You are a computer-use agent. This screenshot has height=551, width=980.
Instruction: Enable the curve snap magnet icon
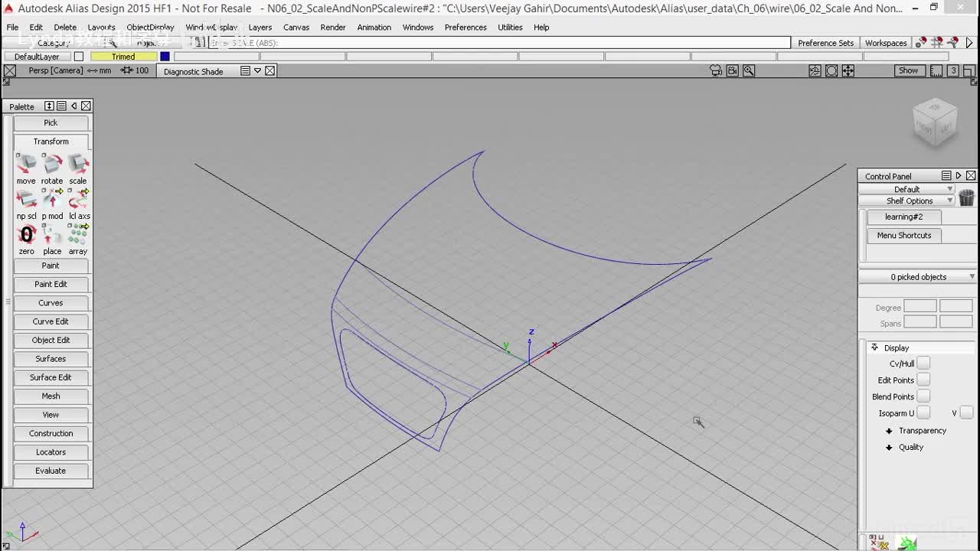coord(953,43)
